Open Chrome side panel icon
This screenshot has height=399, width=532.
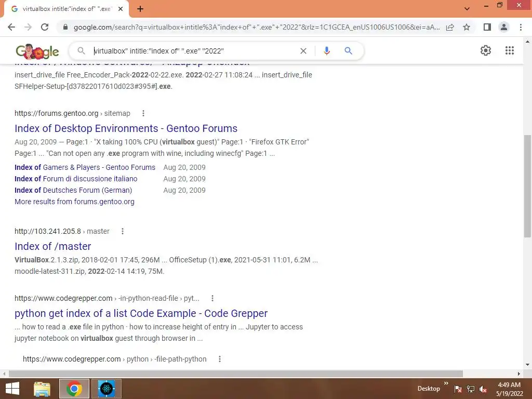487,27
